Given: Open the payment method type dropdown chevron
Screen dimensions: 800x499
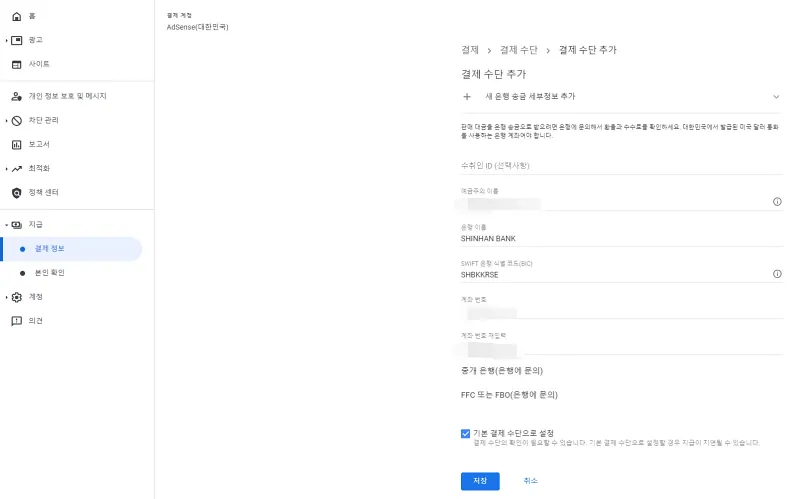Looking at the screenshot, I should point(776,97).
